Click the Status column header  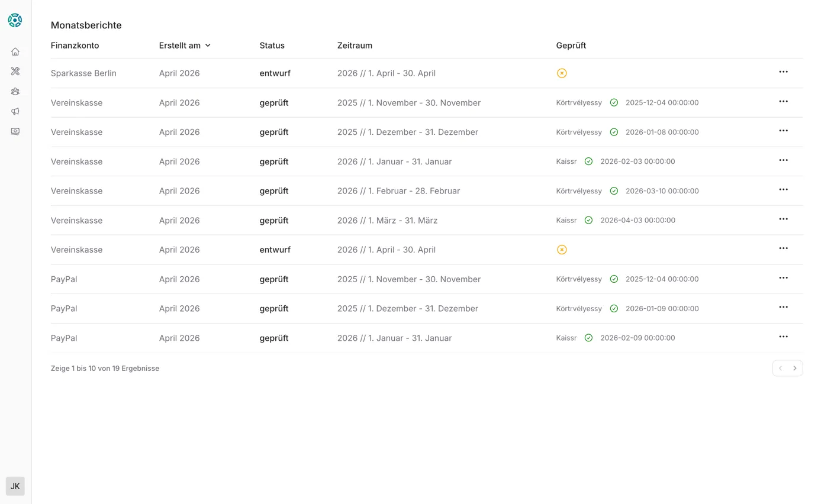point(272,46)
